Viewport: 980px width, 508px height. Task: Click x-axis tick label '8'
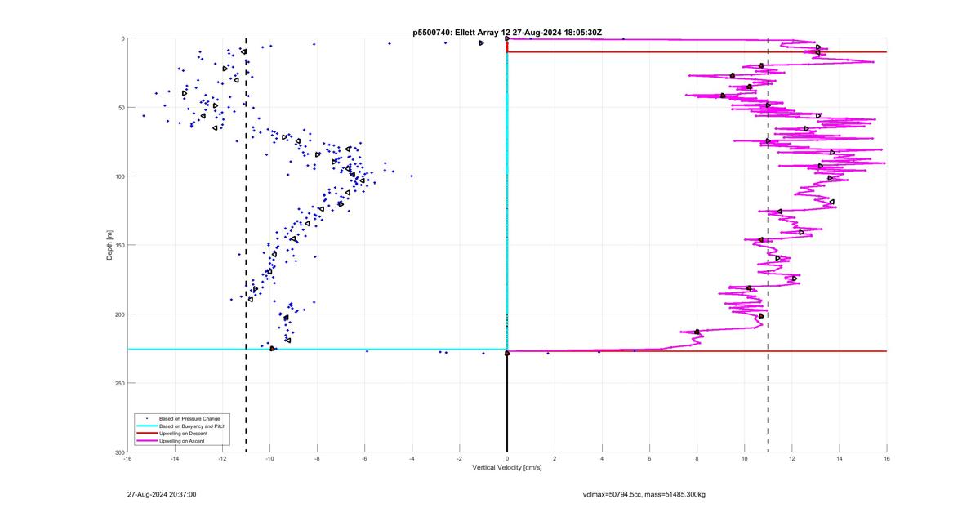pos(697,458)
